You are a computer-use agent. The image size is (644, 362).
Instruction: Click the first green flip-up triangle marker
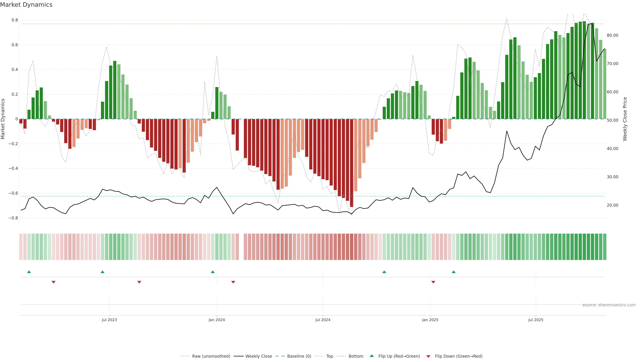pos(29,272)
